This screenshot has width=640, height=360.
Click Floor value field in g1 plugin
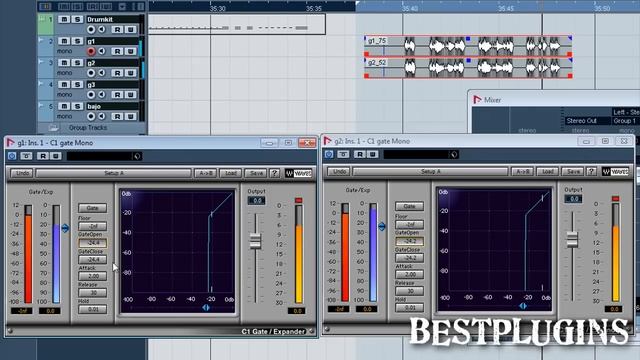point(93,226)
